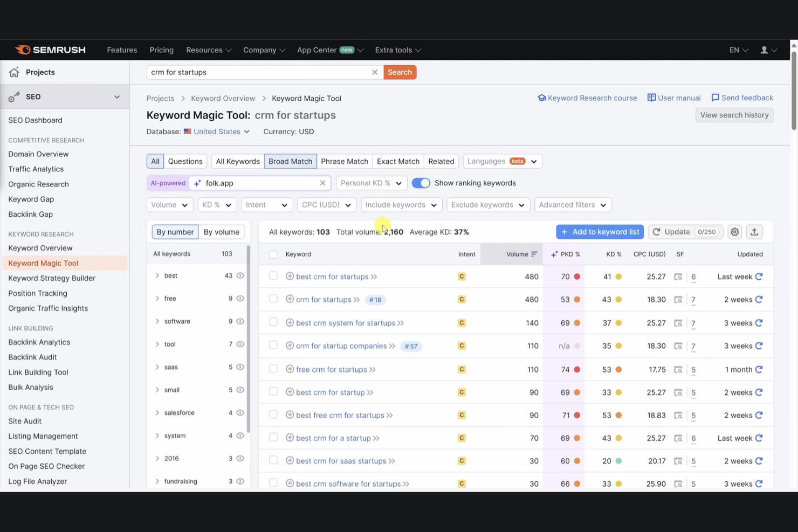Toggle Show ranking keywords
798x532 pixels.
[x=421, y=183]
